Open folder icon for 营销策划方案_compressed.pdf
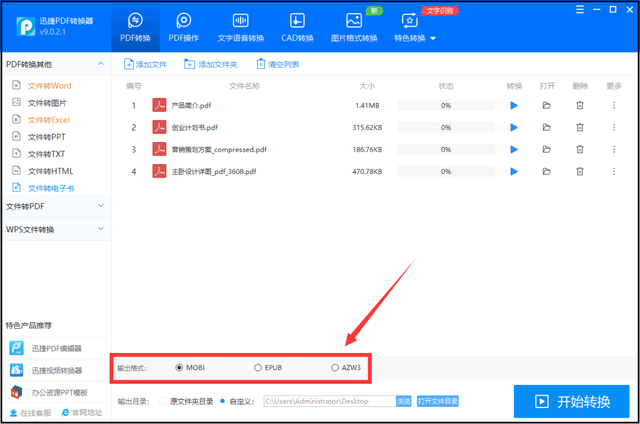 click(547, 149)
